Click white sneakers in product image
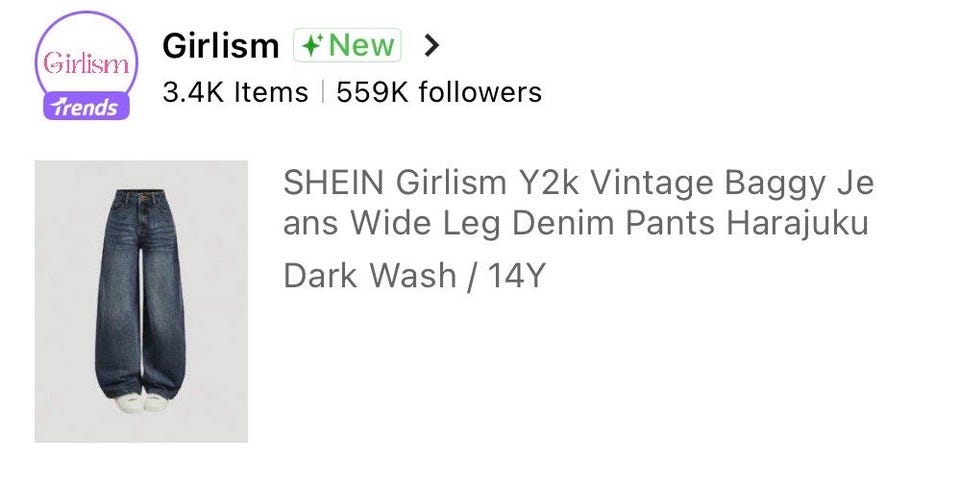The width and height of the screenshot is (960, 490). 141,403
